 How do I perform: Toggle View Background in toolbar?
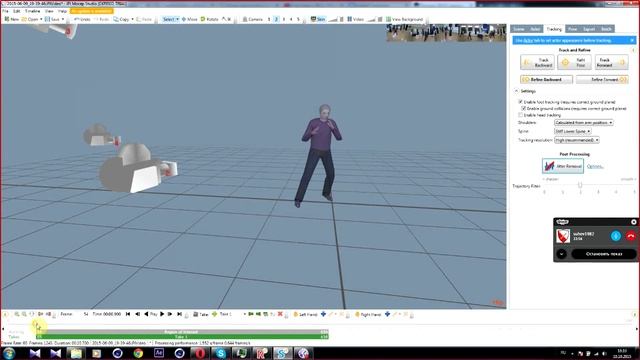[x=404, y=19]
